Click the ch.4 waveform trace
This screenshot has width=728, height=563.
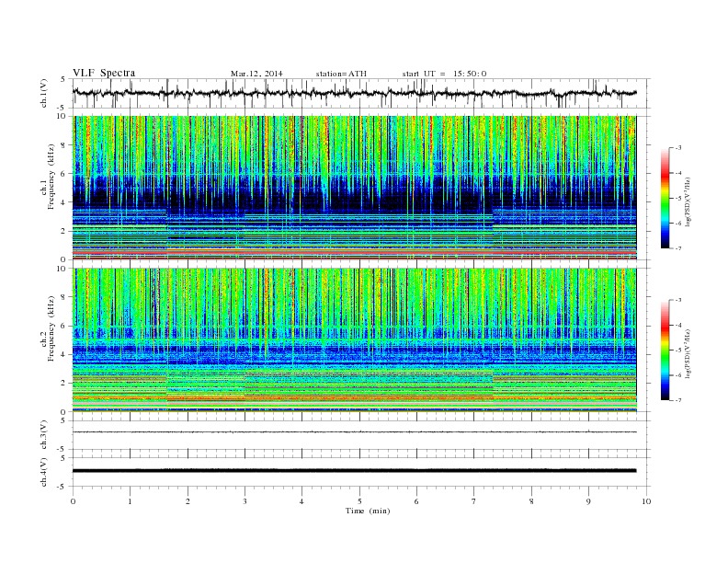pos(354,471)
